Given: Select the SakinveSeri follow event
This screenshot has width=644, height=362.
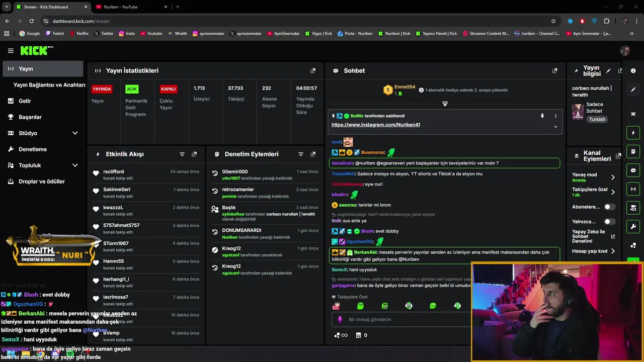Looking at the screenshot, I should tap(146, 193).
